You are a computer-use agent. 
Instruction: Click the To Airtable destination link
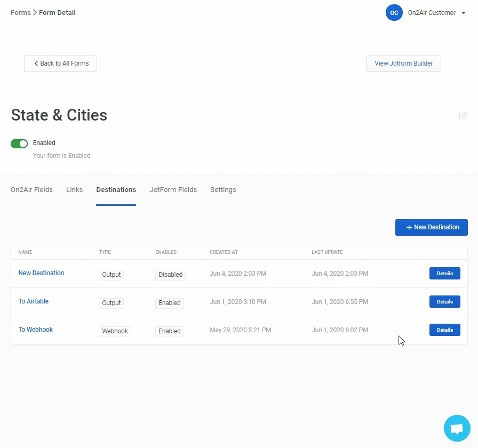point(33,301)
